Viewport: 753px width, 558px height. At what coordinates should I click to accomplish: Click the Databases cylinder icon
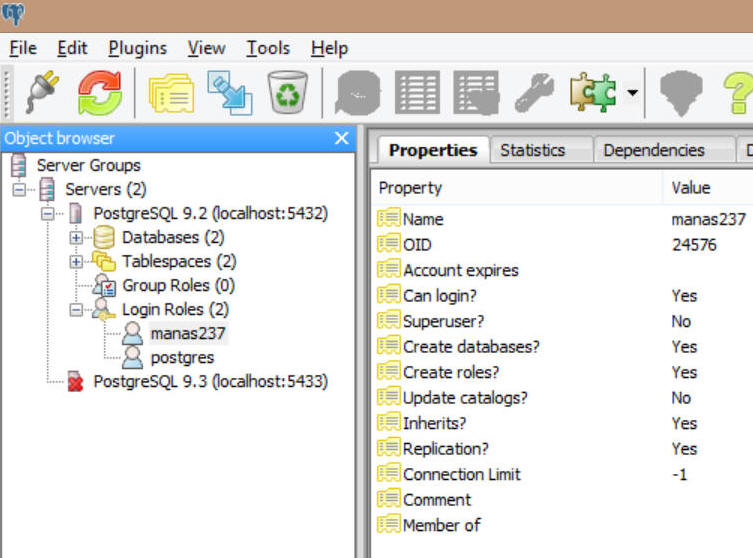104,237
